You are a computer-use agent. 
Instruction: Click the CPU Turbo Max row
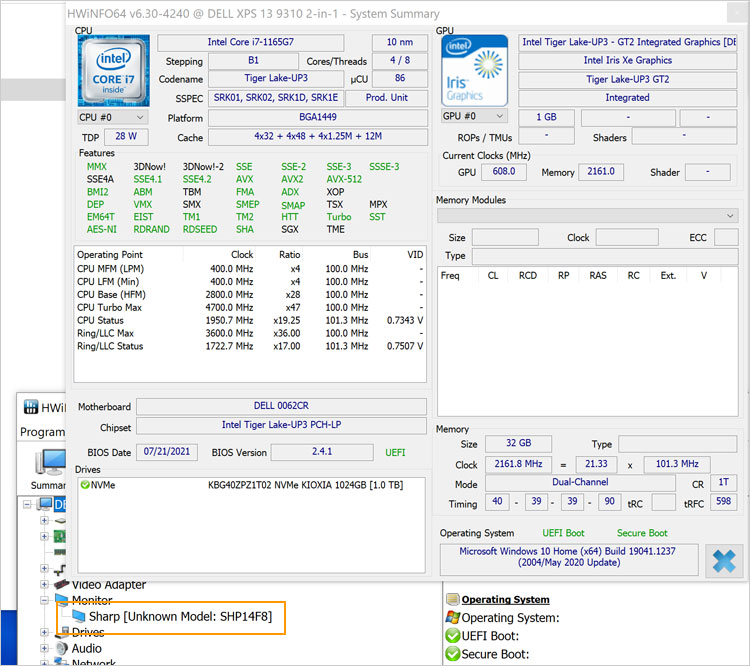pos(250,307)
